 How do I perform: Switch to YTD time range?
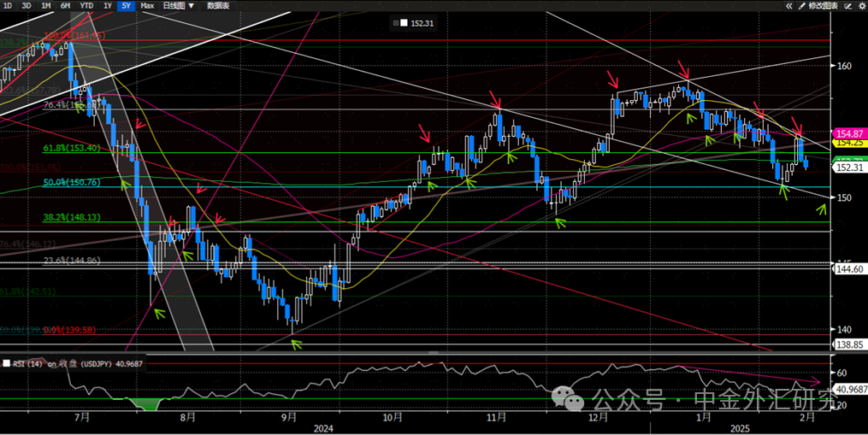click(86, 6)
